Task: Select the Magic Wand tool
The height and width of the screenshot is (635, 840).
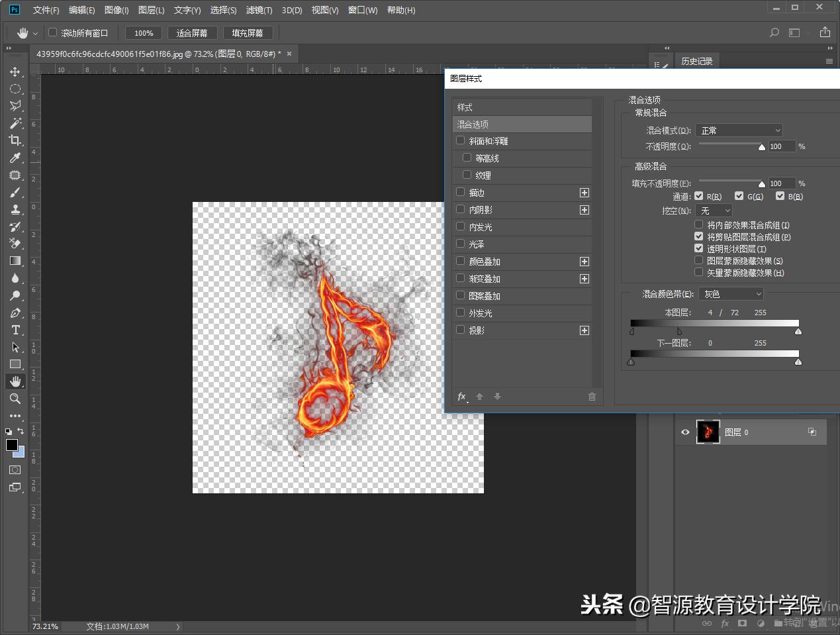Action: pos(15,123)
